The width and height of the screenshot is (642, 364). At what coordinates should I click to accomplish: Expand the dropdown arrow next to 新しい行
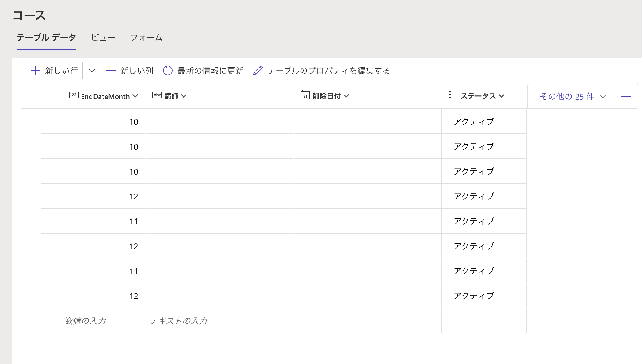coord(92,71)
